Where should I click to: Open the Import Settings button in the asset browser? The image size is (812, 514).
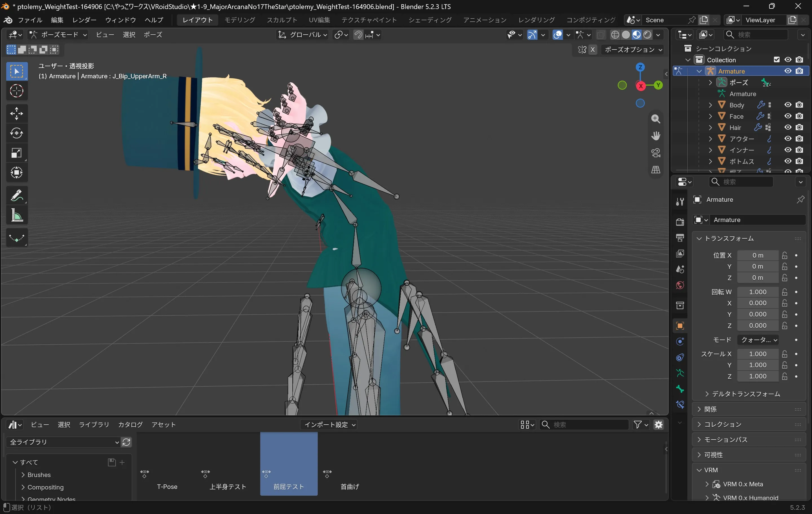[x=329, y=425]
